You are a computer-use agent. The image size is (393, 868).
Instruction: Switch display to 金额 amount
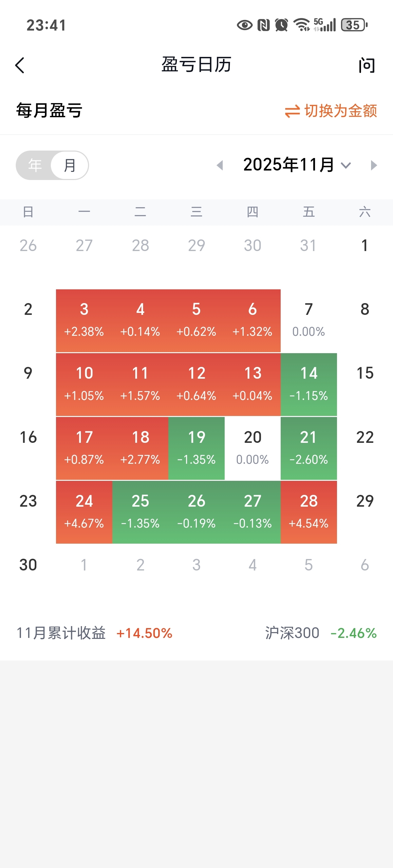pyautogui.click(x=340, y=111)
